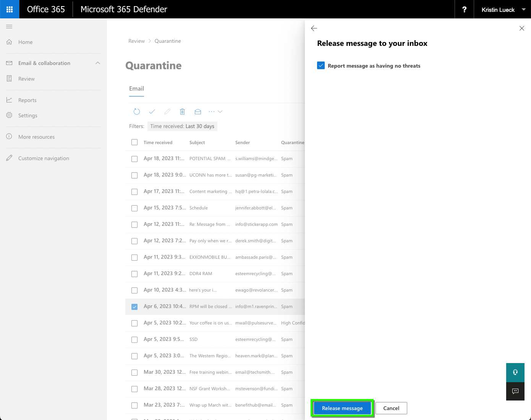Click the checkmark release icon in toolbar
The height and width of the screenshot is (420, 531).
tap(152, 111)
